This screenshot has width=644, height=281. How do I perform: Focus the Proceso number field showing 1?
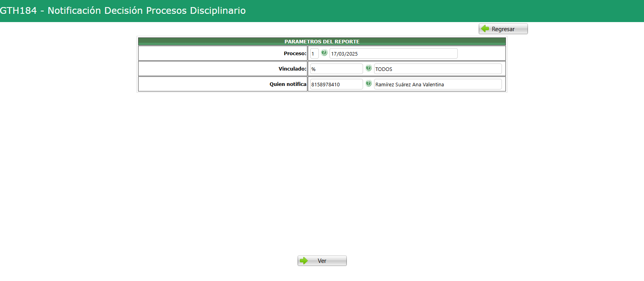tap(314, 54)
